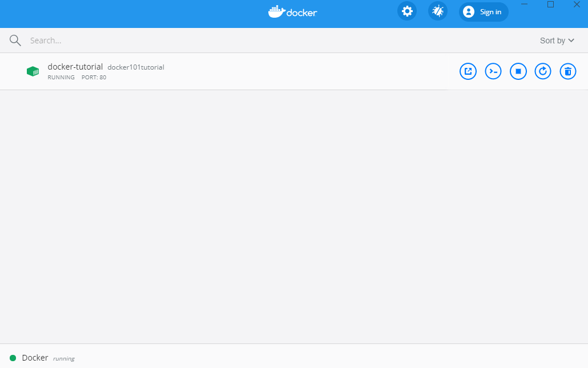Screen dimensions: 588x368
Task: Click the running status text at bottom
Action: point(64,359)
